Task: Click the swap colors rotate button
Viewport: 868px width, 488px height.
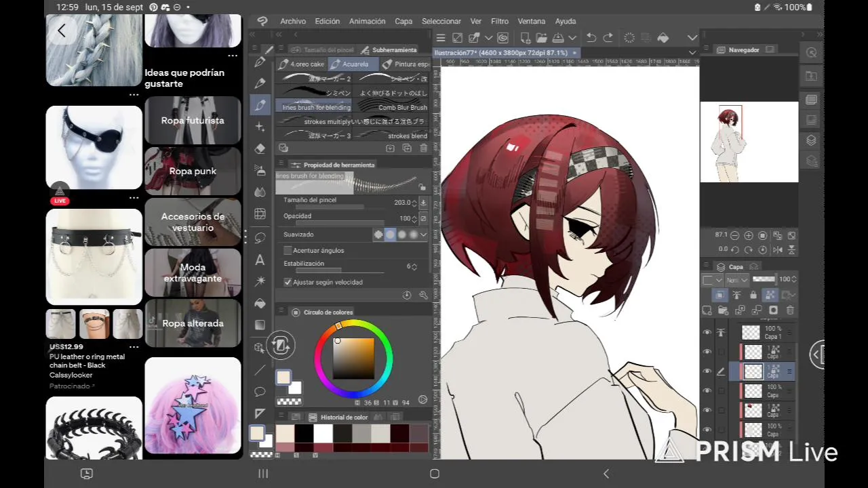Action: 280,346
